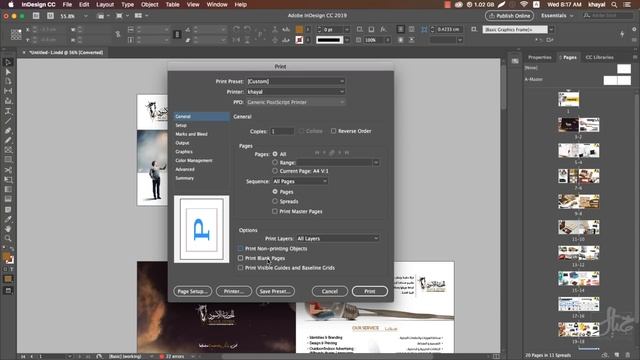This screenshot has height=360, width=640.
Task: Open the stroke weight 0 pt dropdown
Action: pyautogui.click(x=347, y=29)
